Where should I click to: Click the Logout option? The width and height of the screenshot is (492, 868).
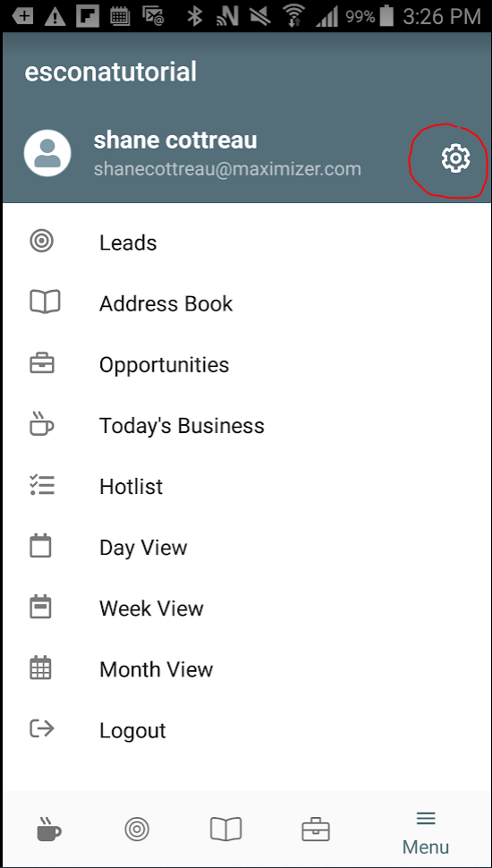[246, 730]
